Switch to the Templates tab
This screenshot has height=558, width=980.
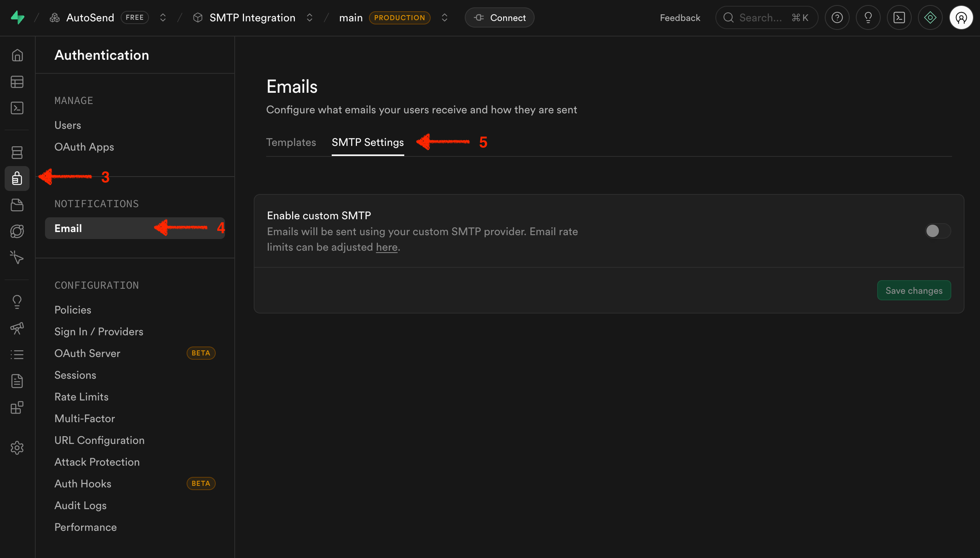[291, 142]
